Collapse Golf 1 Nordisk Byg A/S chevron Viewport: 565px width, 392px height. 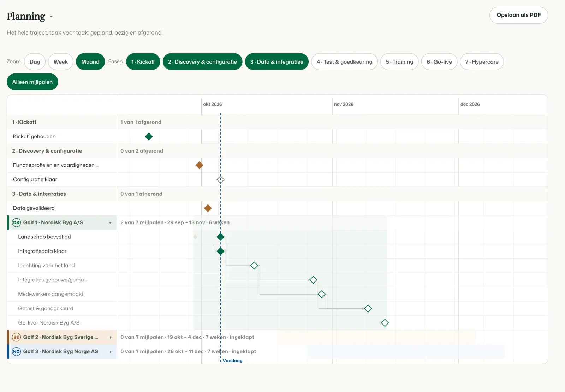110,223
